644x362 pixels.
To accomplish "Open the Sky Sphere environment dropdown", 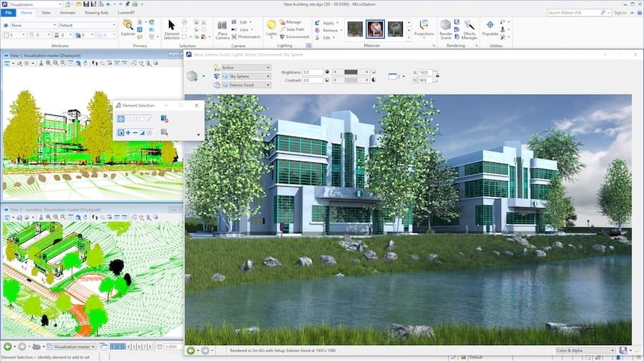I will [245, 77].
